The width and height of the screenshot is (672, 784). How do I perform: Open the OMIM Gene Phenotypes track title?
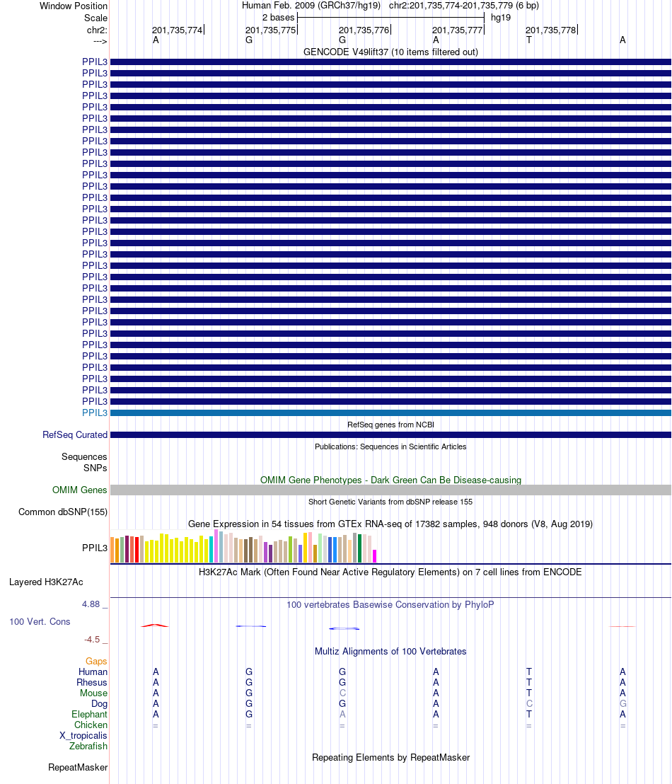click(x=390, y=480)
